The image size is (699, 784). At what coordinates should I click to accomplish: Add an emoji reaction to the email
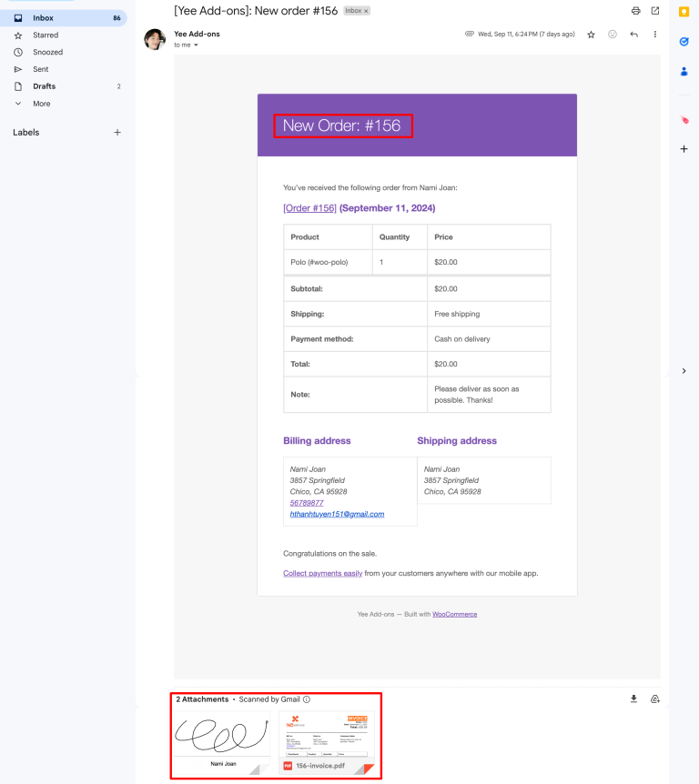612,34
